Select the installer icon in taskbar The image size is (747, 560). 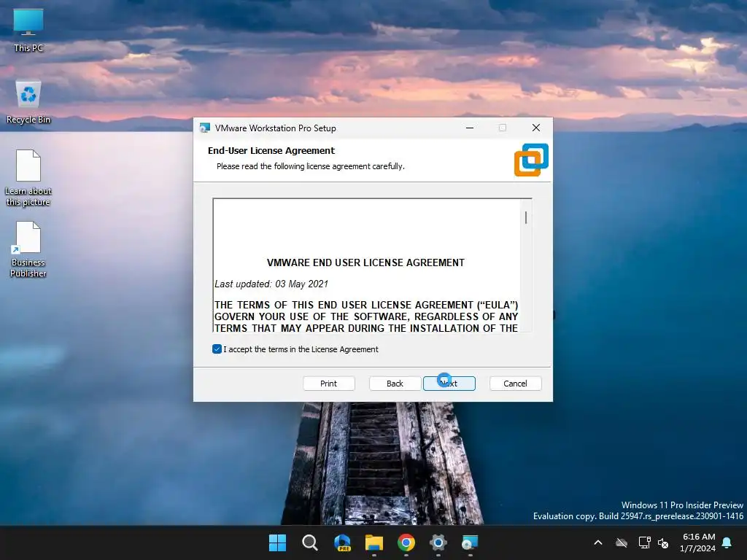click(471, 542)
